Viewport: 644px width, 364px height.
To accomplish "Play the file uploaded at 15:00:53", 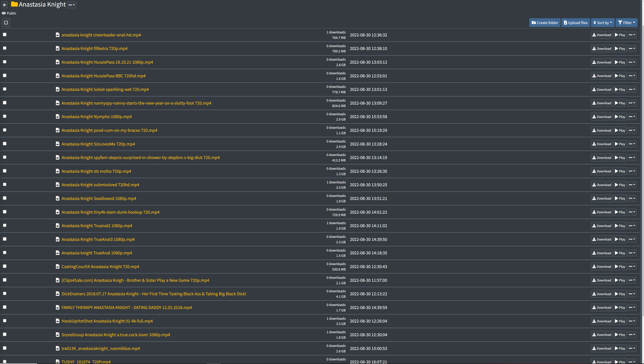I will point(620,348).
